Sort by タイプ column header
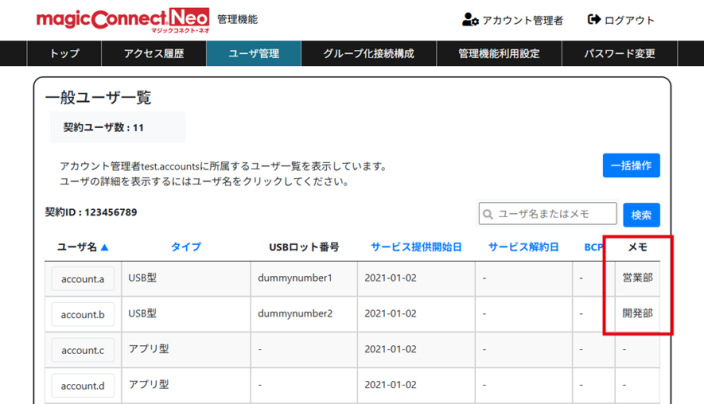 (186, 247)
